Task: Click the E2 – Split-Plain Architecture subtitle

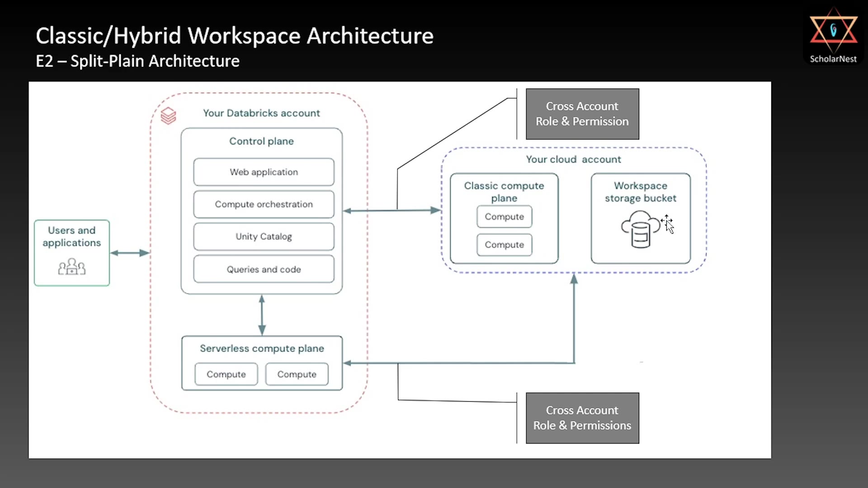Action: coord(137,61)
